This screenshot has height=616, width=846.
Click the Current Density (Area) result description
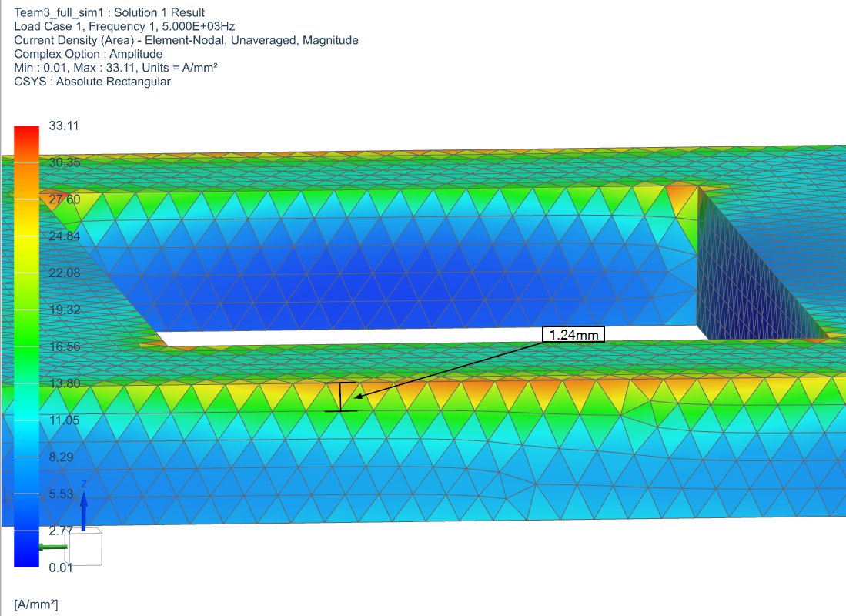point(186,40)
